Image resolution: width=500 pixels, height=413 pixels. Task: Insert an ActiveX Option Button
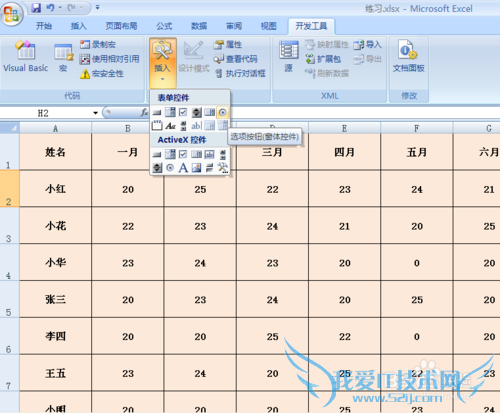tap(170, 168)
